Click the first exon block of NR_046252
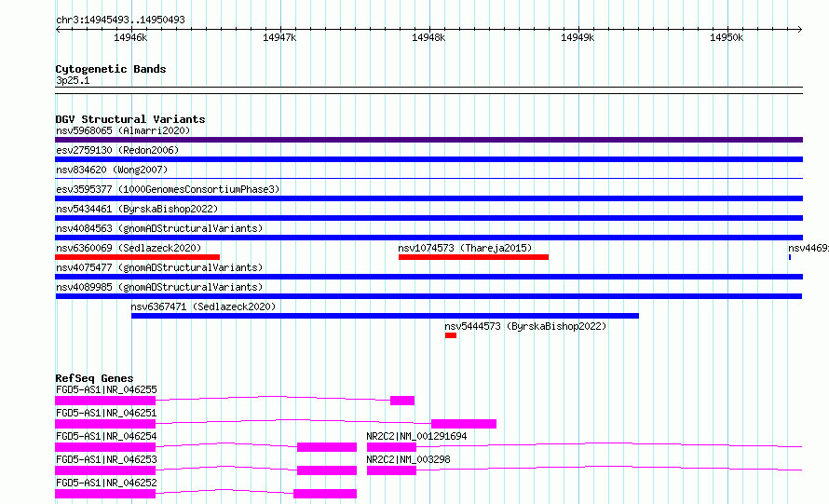 click(105, 494)
